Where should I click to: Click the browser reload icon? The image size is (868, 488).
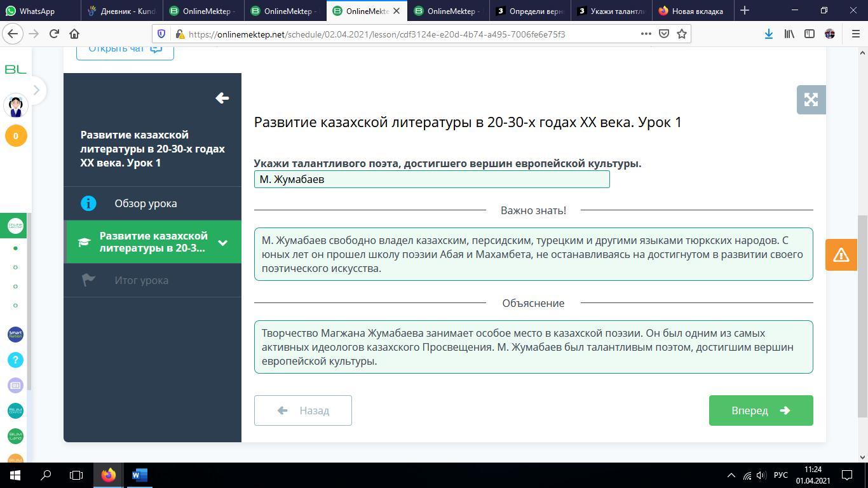[54, 34]
